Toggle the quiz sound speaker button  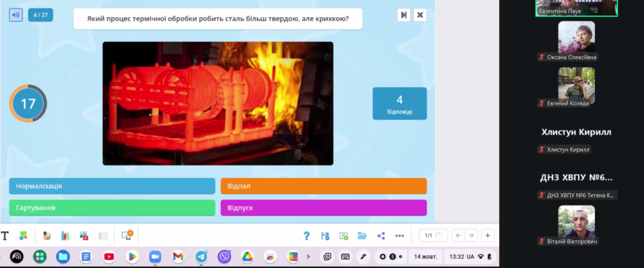(16, 14)
